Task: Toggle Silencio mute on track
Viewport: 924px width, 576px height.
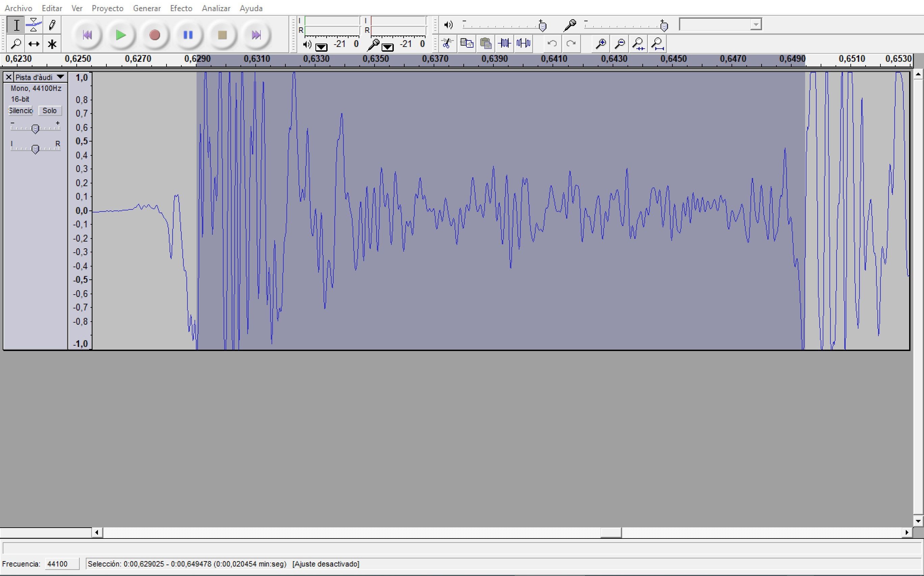Action: point(21,110)
